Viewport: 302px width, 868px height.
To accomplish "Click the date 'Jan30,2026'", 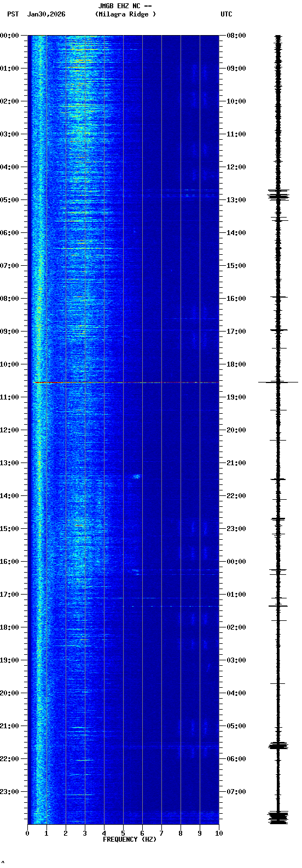I will pos(46,14).
